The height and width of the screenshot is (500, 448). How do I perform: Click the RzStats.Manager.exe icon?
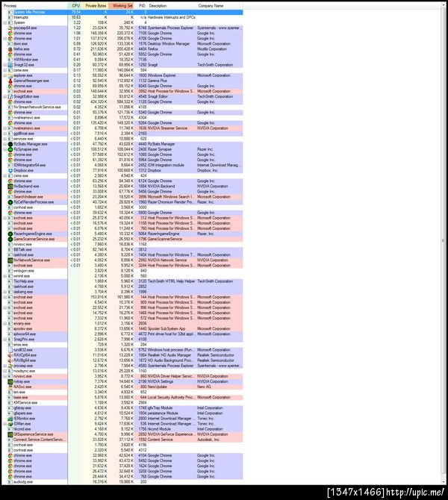[10, 144]
